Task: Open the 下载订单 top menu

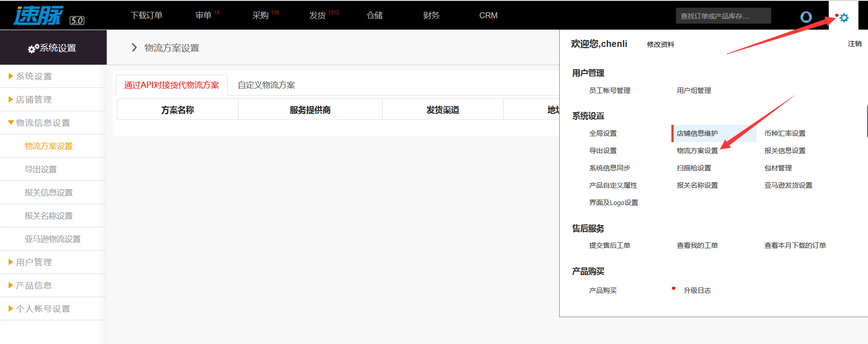Action: coord(146,15)
